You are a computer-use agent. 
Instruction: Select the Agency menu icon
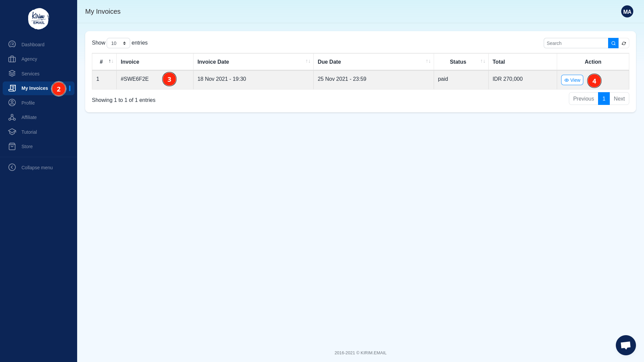[12, 59]
